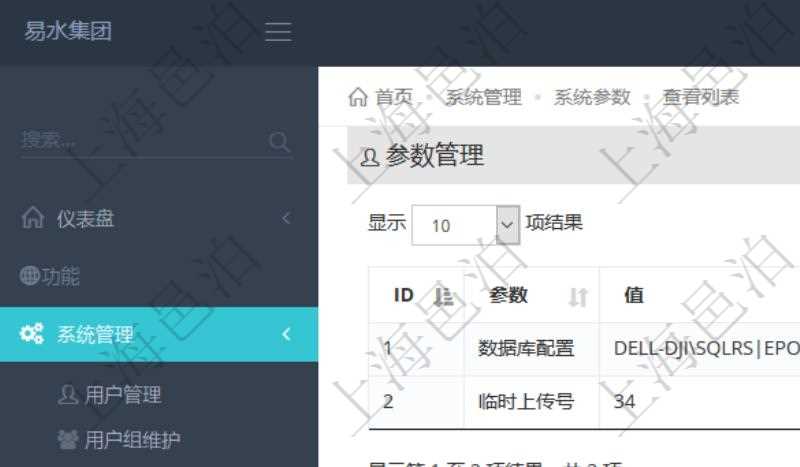Go to 系统管理 breadcrumb link

(484, 96)
